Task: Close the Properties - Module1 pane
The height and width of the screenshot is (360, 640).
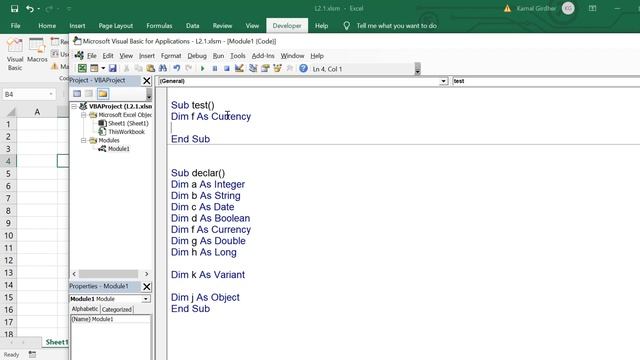Action: pyautogui.click(x=147, y=287)
